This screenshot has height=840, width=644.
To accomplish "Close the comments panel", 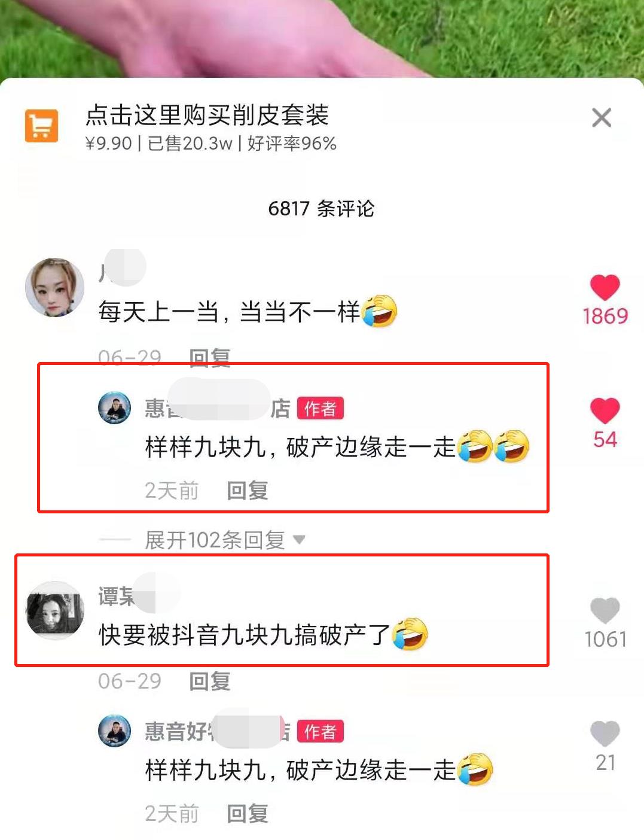I will [x=601, y=118].
